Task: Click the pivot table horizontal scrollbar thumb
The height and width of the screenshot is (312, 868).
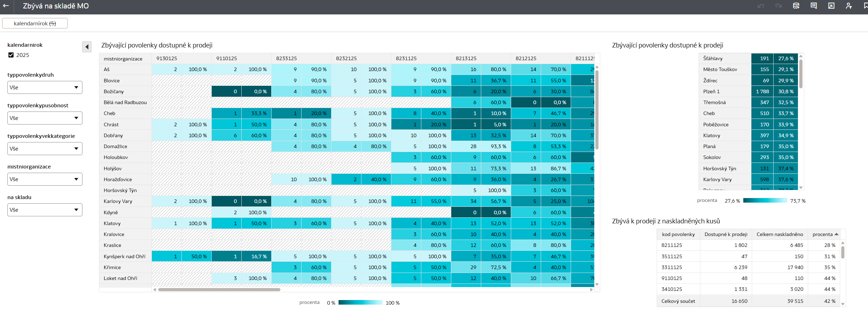Action: [x=219, y=290]
